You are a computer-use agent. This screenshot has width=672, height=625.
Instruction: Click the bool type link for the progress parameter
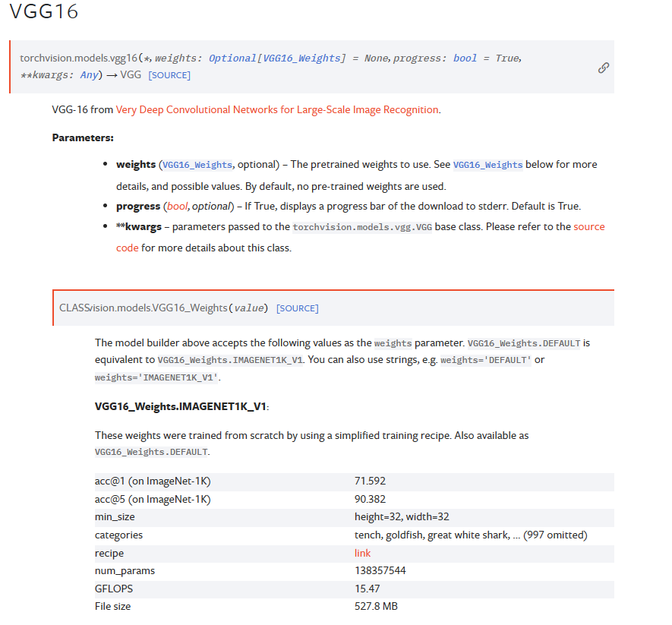[x=464, y=58]
